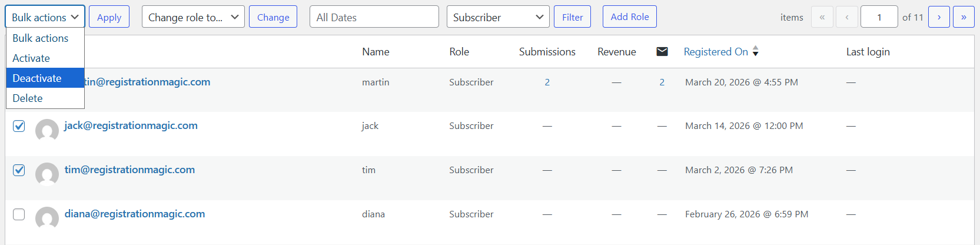
Task: Click the All Dates input field
Action: pyautogui.click(x=374, y=17)
